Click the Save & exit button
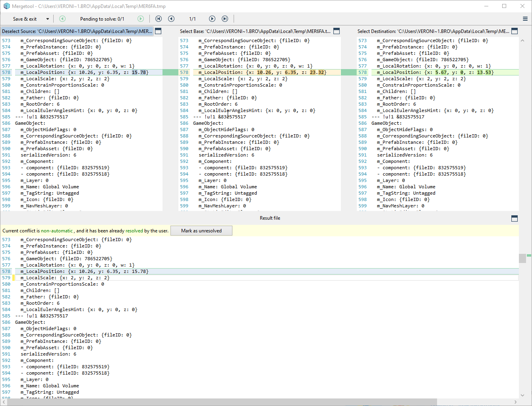 25,19
